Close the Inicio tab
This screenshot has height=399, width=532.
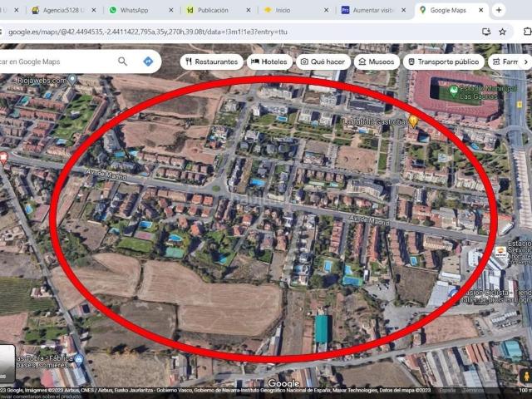(326, 11)
